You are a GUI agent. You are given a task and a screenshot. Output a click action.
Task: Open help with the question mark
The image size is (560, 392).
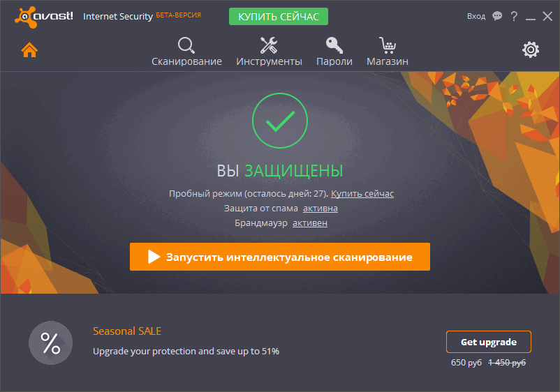[514, 16]
